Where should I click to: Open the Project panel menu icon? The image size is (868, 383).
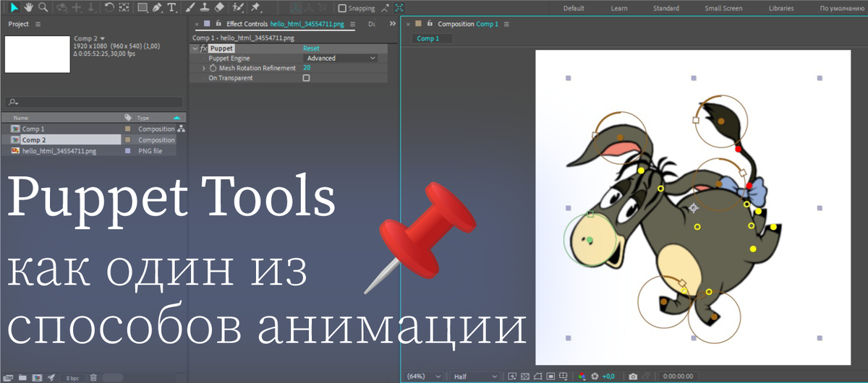coord(38,24)
